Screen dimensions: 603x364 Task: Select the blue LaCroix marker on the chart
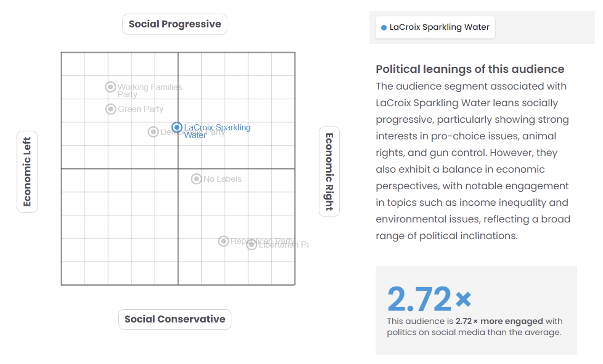coord(177,127)
